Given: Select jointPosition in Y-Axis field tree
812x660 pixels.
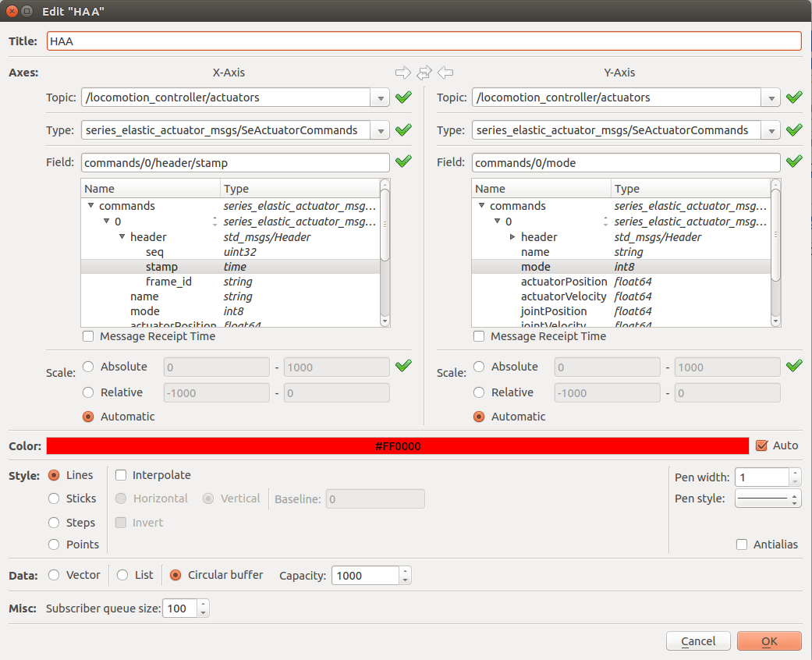Looking at the screenshot, I should click(553, 311).
